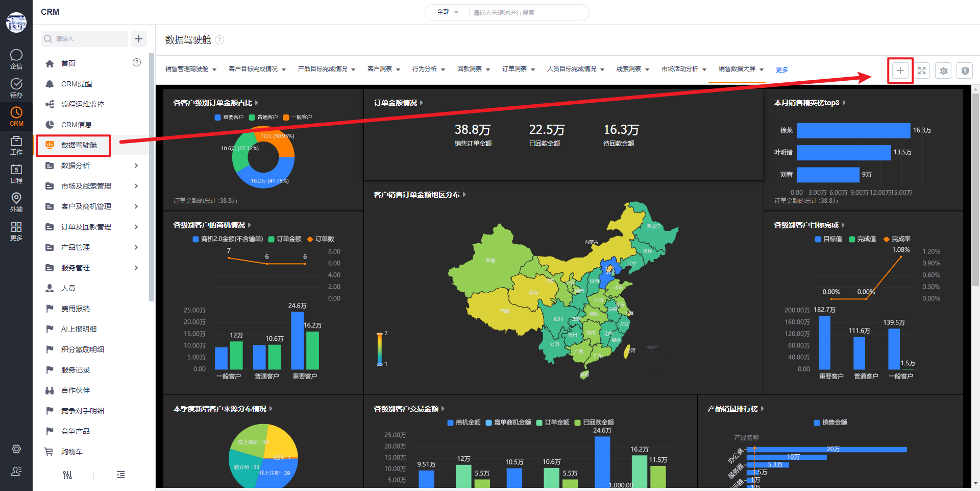Toggle 已回款金额 legend series
The width and height of the screenshot is (980, 491).
(594, 423)
